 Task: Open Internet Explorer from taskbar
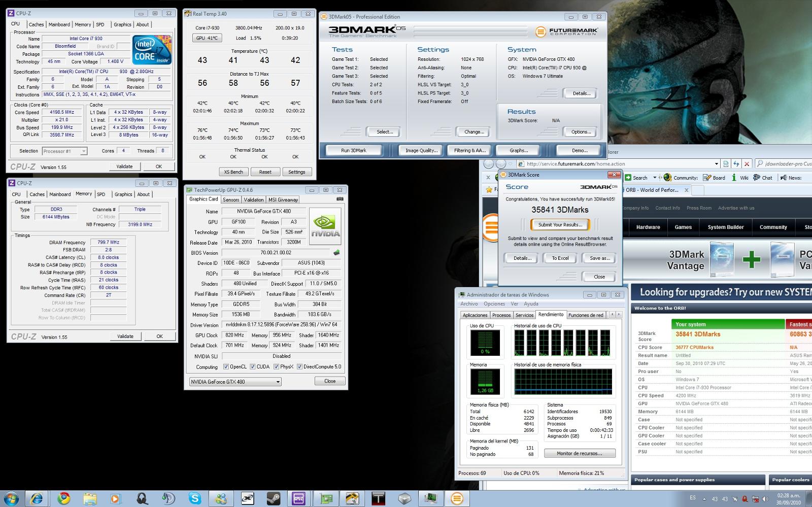pyautogui.click(x=37, y=498)
